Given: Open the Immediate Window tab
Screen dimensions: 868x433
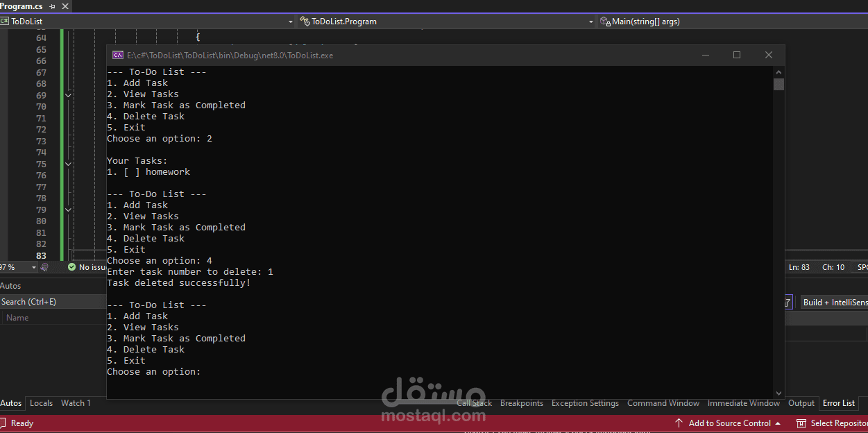Looking at the screenshot, I should pos(744,403).
